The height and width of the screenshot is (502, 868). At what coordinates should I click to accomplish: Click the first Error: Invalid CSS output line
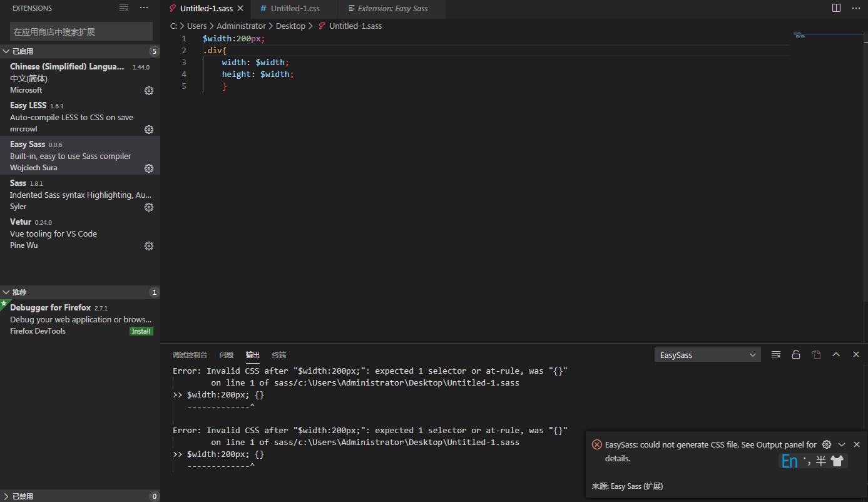(370, 371)
